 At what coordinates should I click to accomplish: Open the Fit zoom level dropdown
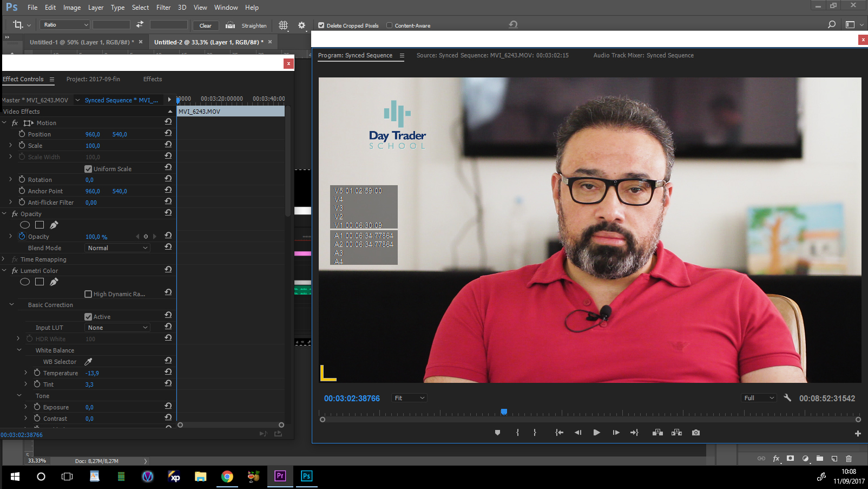point(410,398)
